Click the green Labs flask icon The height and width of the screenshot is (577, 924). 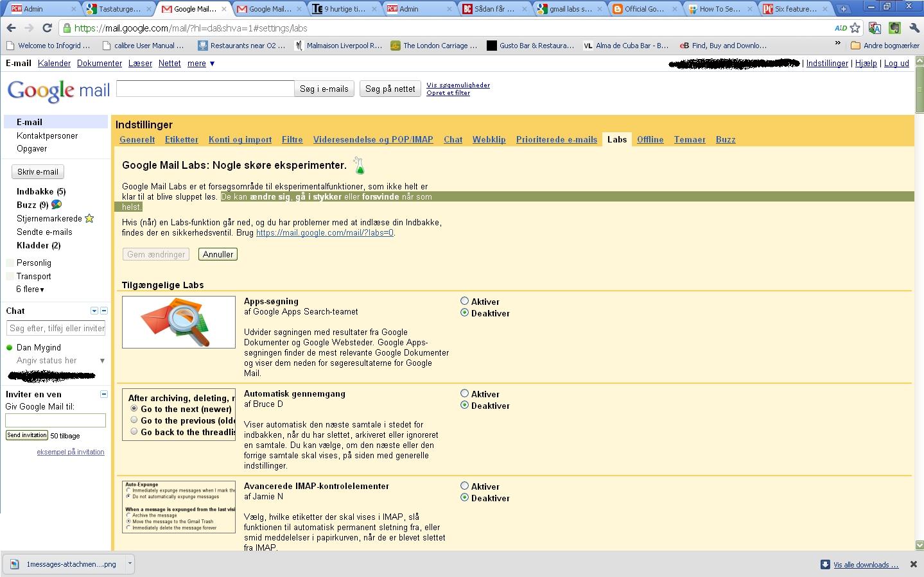click(359, 166)
